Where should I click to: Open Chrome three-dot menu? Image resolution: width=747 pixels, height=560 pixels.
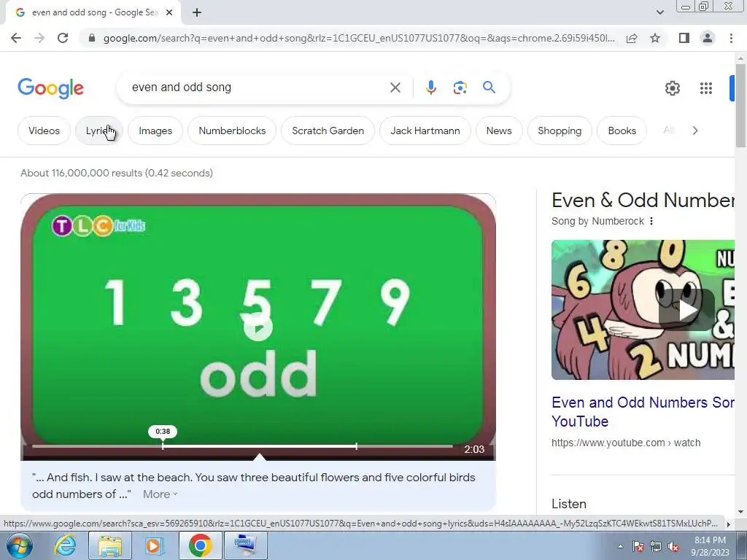coord(731,38)
